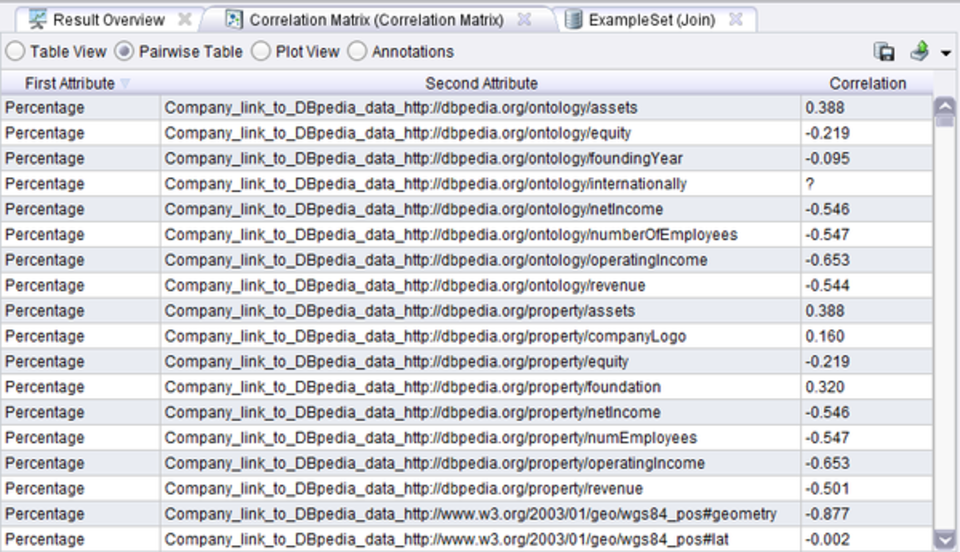Switch to the Result Overview tab
This screenshot has width=960, height=552.
(x=109, y=20)
